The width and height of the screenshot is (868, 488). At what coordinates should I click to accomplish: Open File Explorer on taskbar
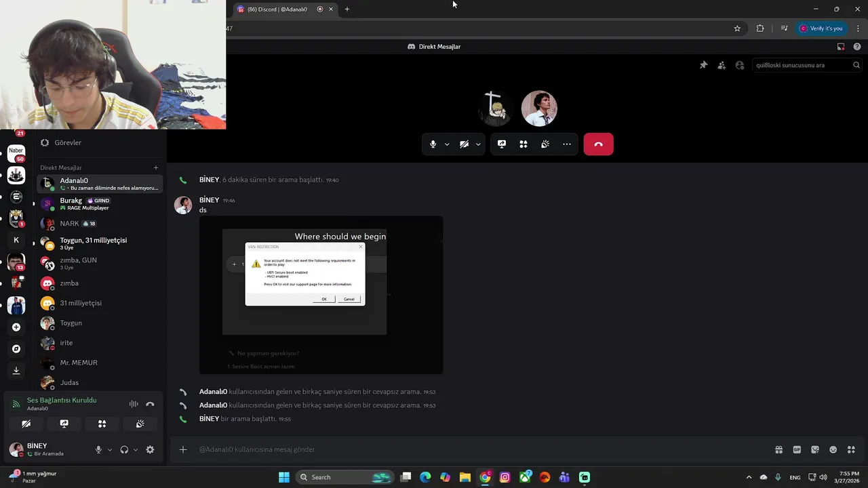click(465, 477)
